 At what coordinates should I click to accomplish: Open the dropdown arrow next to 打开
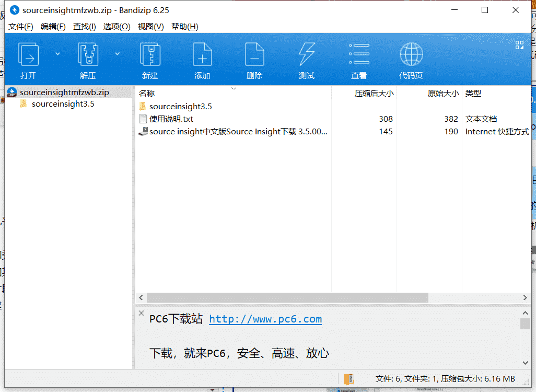tap(58, 54)
